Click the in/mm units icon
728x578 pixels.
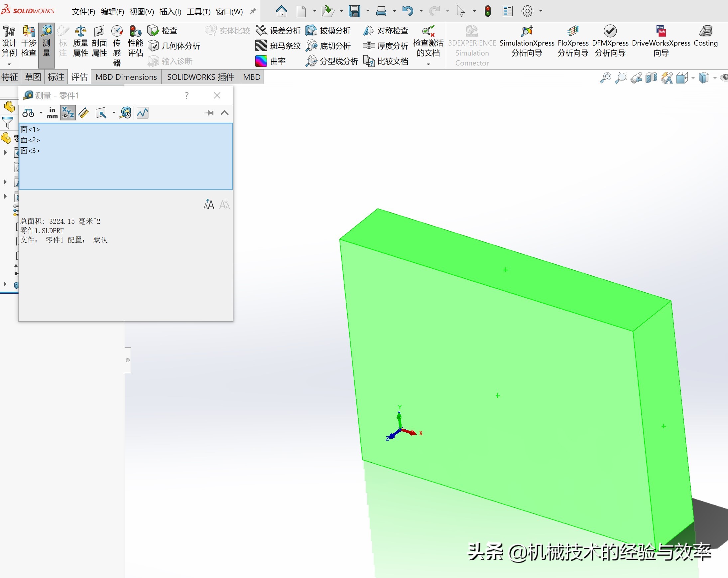[x=52, y=113]
